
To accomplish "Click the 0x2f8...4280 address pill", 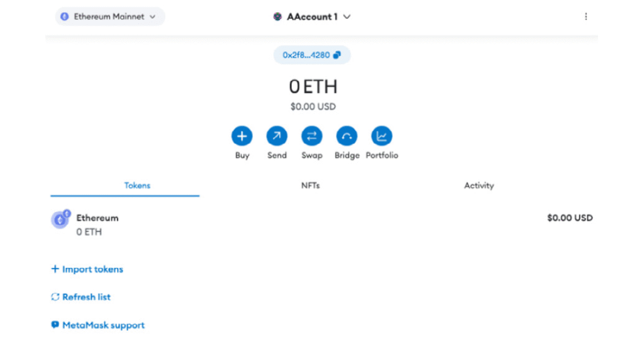I will [x=306, y=55].
